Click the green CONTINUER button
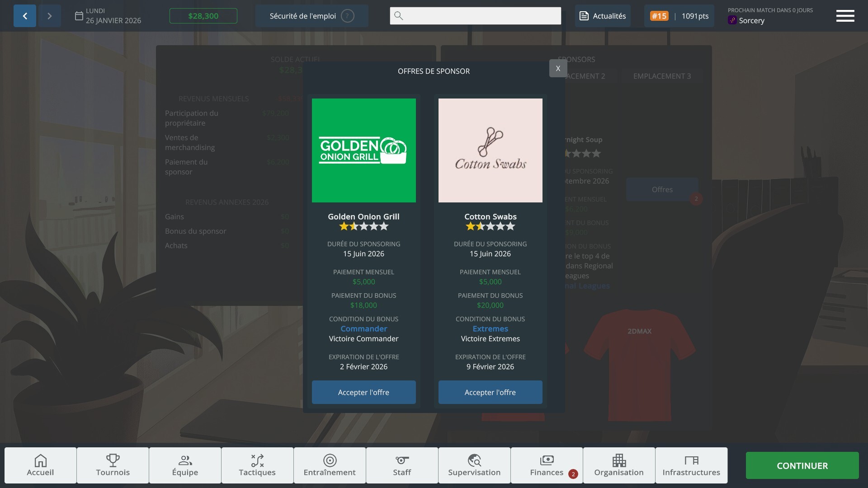Image resolution: width=868 pixels, height=488 pixels. [x=802, y=465]
